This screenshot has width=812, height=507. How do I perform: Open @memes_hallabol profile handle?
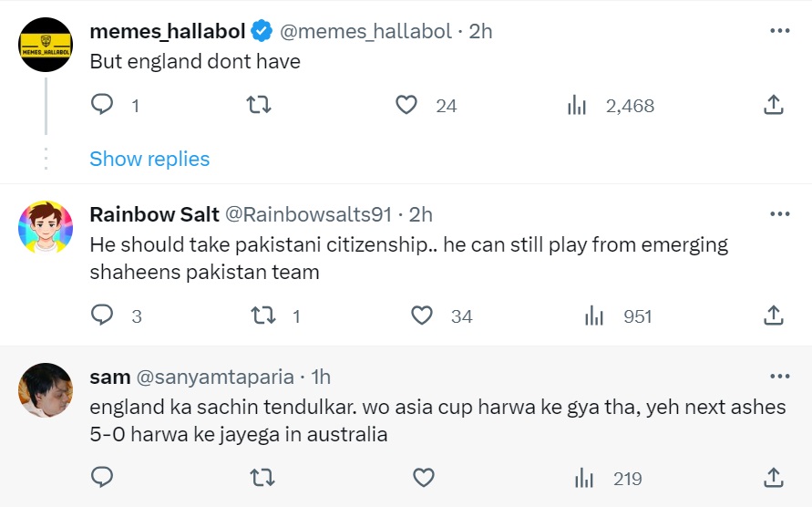coord(365,31)
